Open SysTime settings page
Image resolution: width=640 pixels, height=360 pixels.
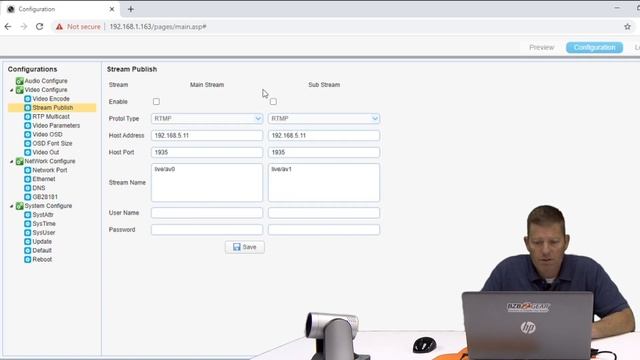pos(44,224)
